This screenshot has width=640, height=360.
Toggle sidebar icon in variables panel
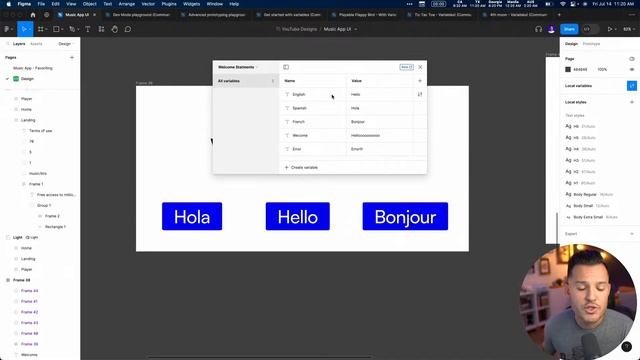point(286,67)
